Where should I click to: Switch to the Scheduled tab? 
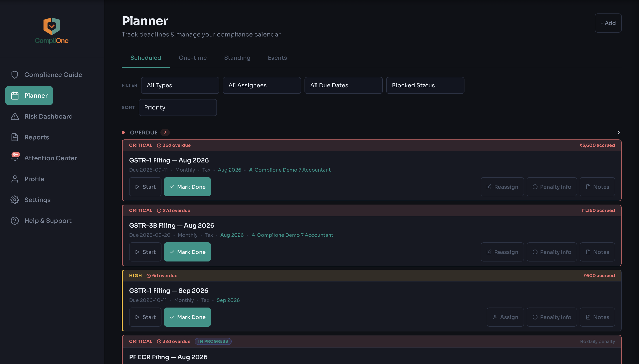[x=146, y=58]
